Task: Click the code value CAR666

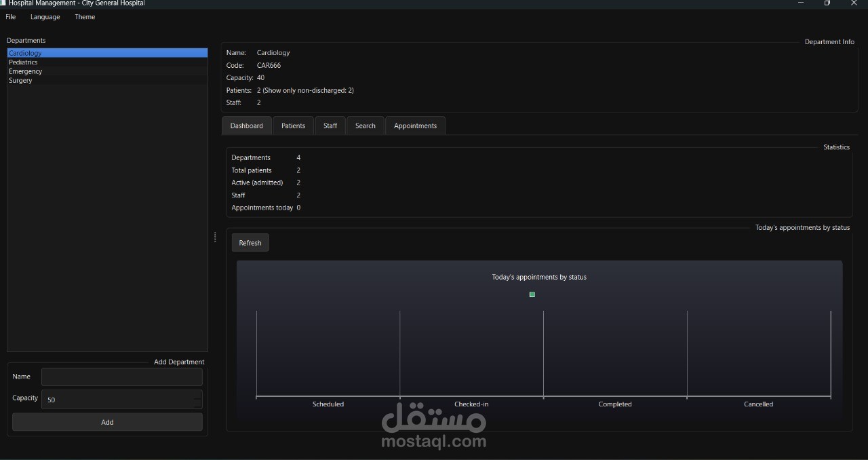Action: tap(269, 65)
